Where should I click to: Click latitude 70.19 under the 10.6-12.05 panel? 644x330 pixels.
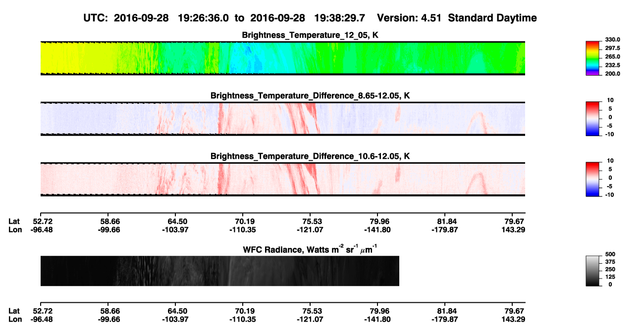click(244, 221)
